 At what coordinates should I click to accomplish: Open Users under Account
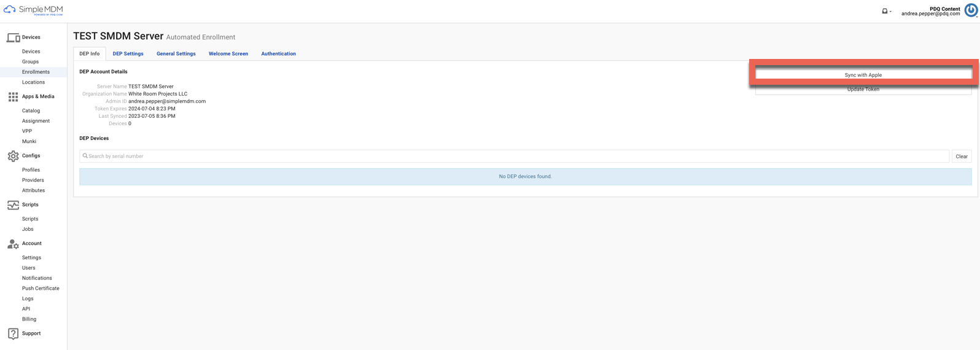point(29,268)
